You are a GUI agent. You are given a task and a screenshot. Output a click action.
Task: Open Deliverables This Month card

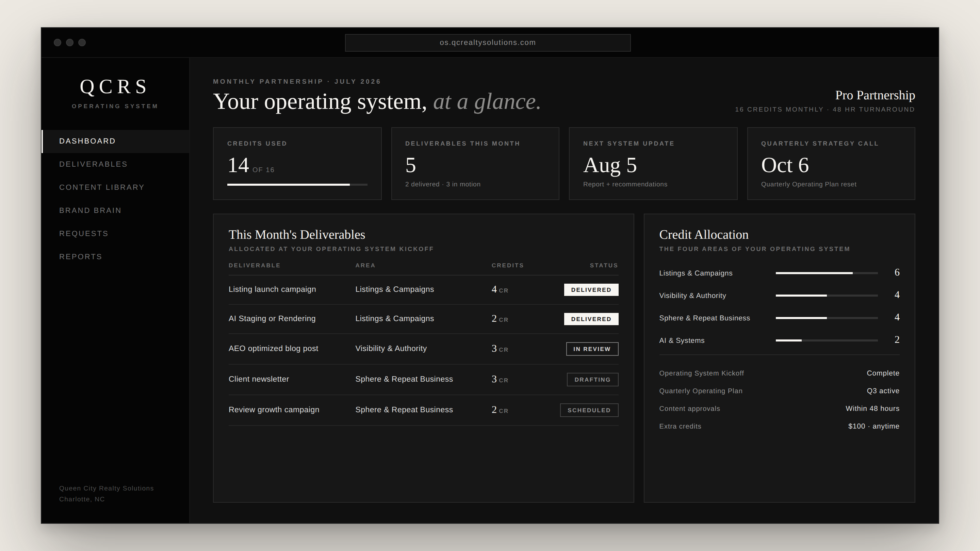pyautogui.click(x=475, y=164)
